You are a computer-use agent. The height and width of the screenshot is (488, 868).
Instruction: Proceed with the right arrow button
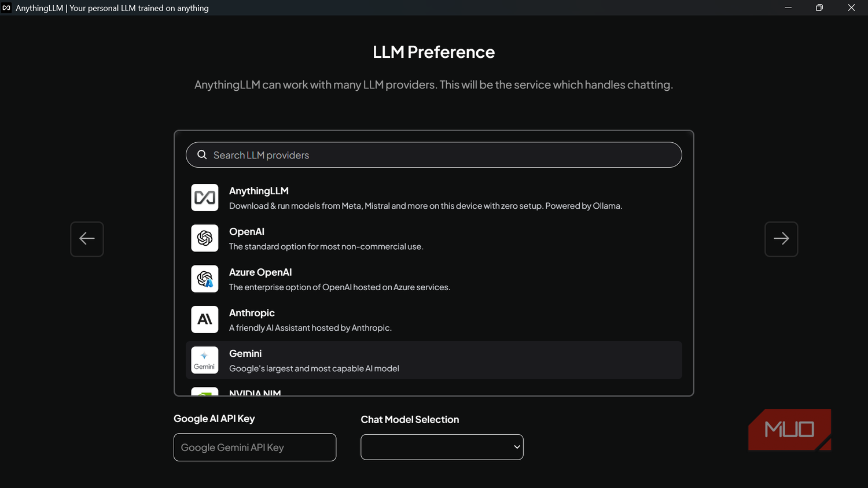pos(781,239)
